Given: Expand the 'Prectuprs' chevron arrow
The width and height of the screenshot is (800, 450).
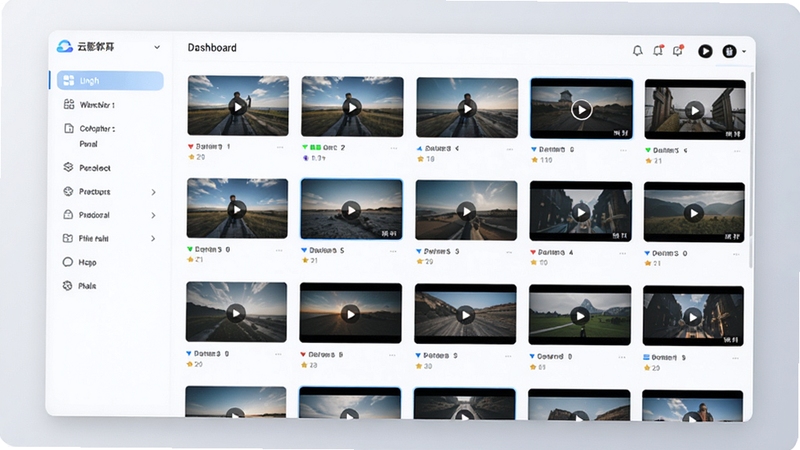Looking at the screenshot, I should click(154, 192).
